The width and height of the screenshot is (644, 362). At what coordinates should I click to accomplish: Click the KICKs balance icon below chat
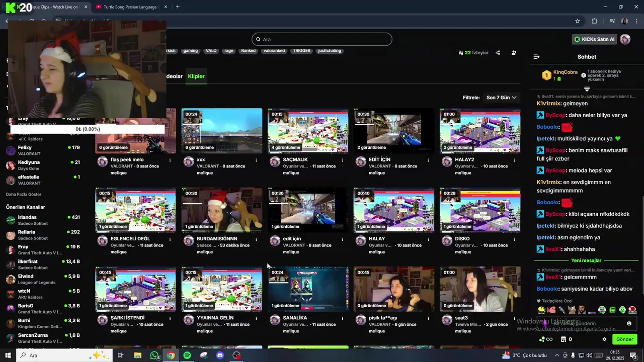pos(545,339)
